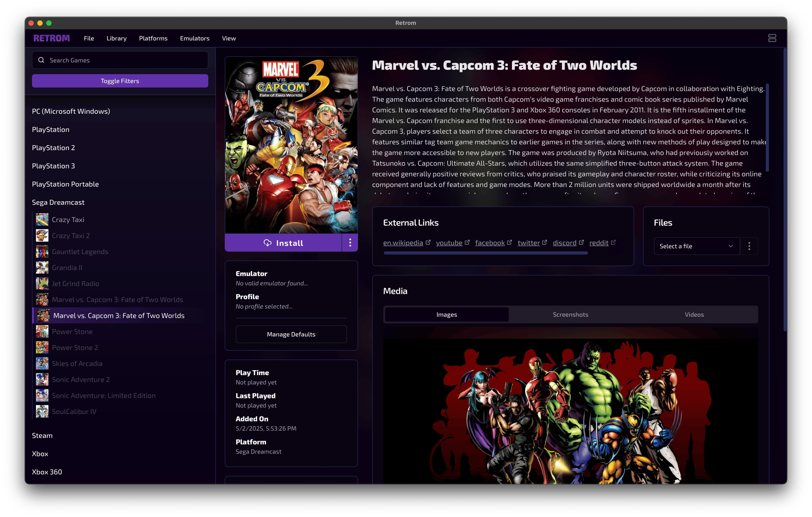812x517 pixels.
Task: Select Jet Grind Radio in the list
Action: pyautogui.click(x=76, y=284)
